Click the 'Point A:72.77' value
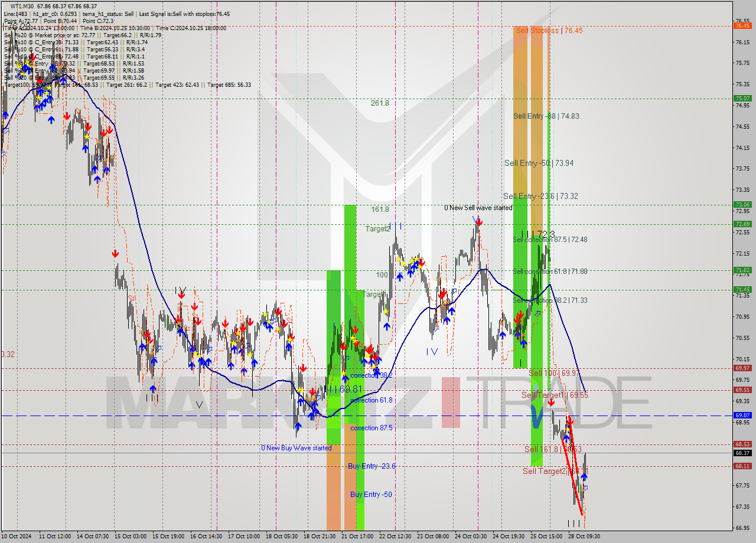Screen dimensions: 756x543 [x=22, y=21]
